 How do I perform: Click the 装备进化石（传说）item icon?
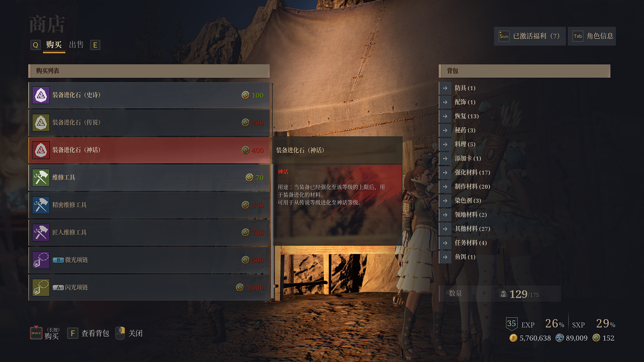click(x=41, y=123)
